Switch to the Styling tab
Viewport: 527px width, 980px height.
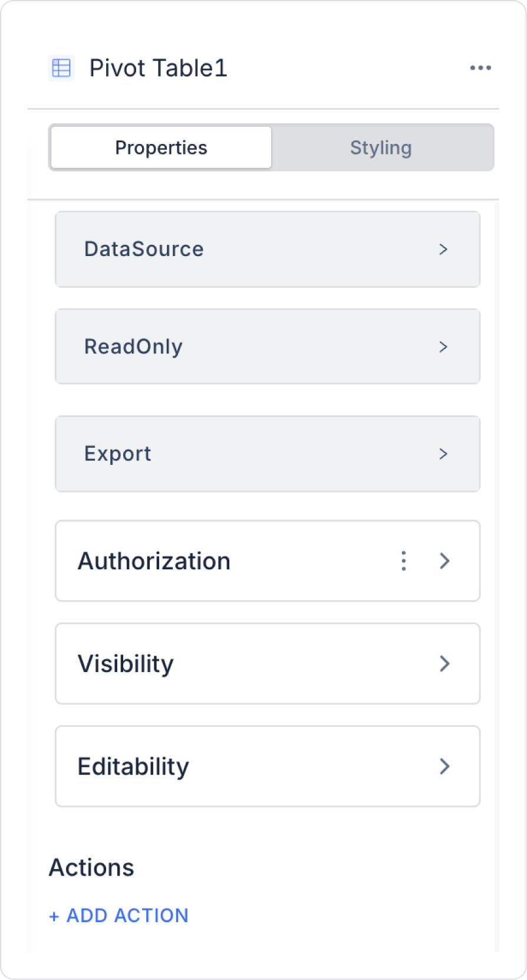point(381,148)
